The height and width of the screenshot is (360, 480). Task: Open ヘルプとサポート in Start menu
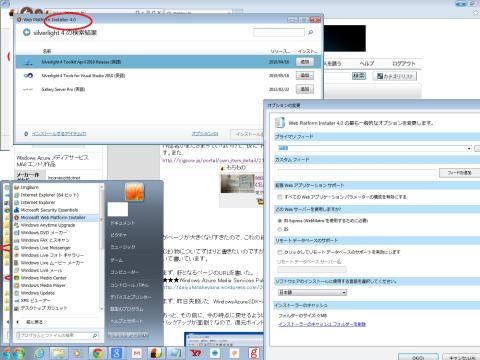coord(127,321)
